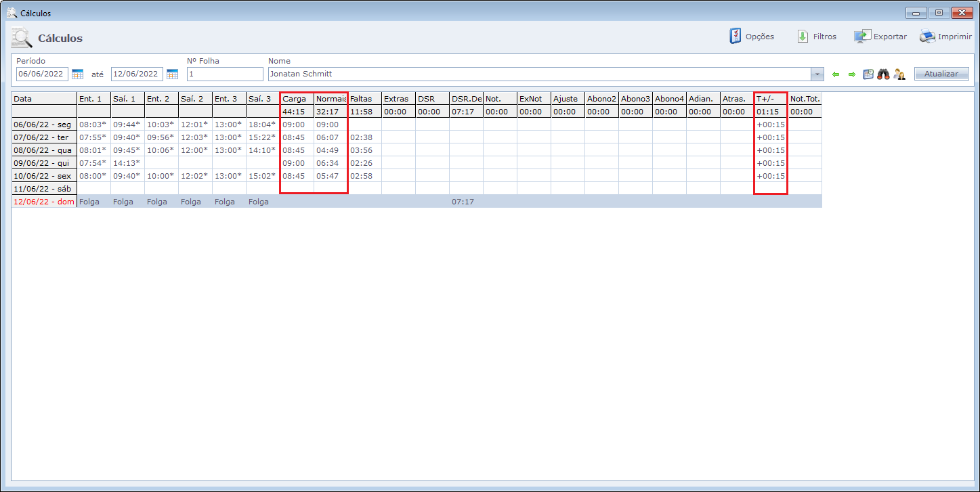The width and height of the screenshot is (980, 492).
Task: Click the Nº Folha input field
Action: (224, 74)
